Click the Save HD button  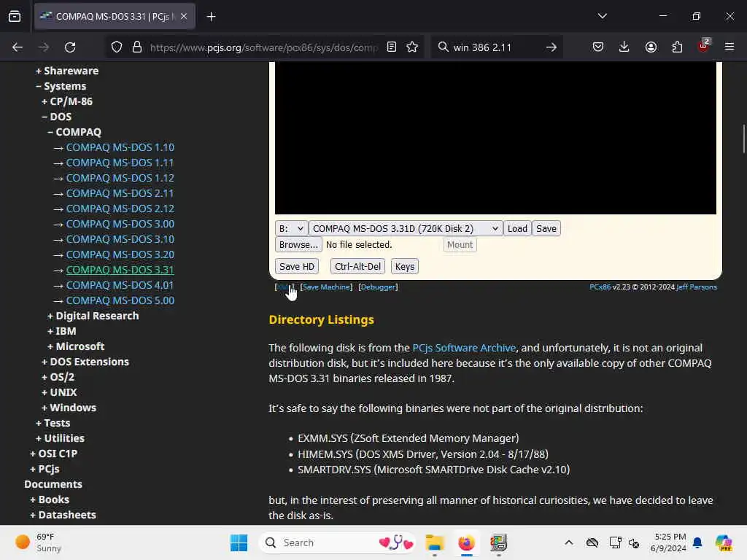[297, 267]
